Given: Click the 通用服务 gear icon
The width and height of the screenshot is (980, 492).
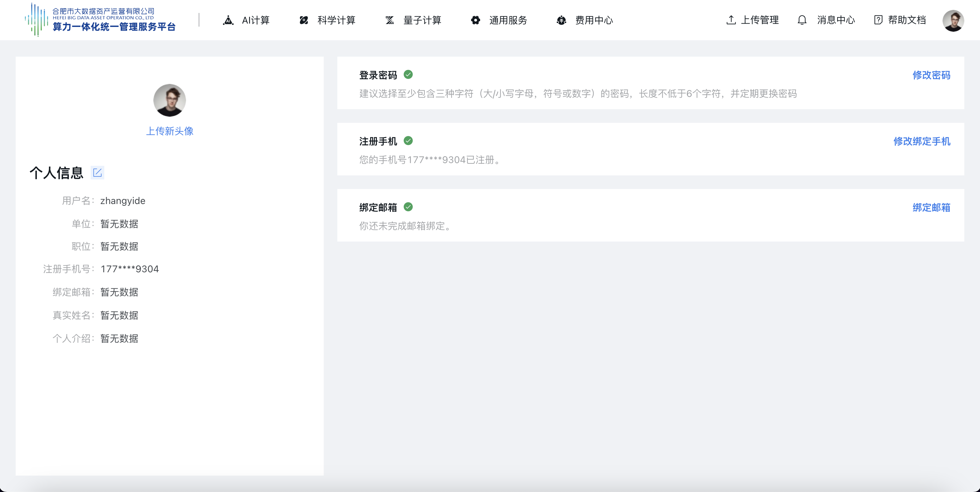Looking at the screenshot, I should coord(476,20).
